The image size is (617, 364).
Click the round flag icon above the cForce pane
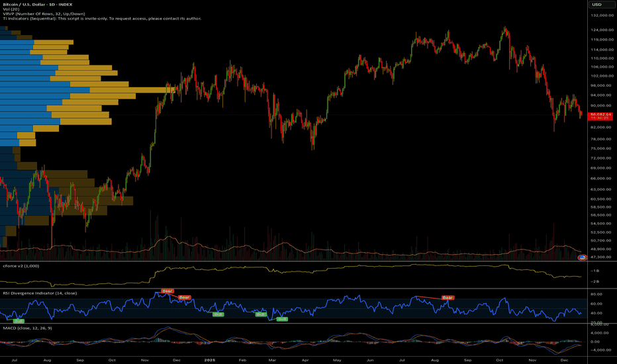pos(582,257)
